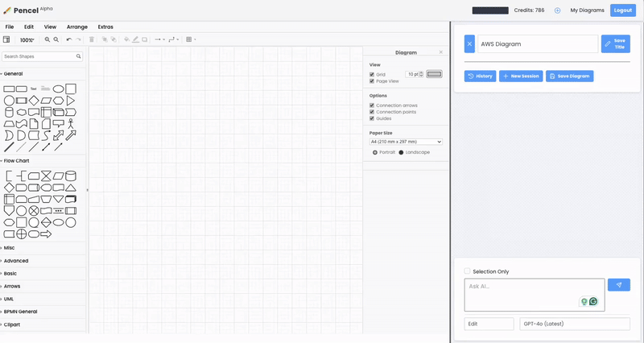This screenshot has height=343, width=644.
Task: Toggle the format panel icon in toolbar
Action: pyautogui.click(x=6, y=39)
